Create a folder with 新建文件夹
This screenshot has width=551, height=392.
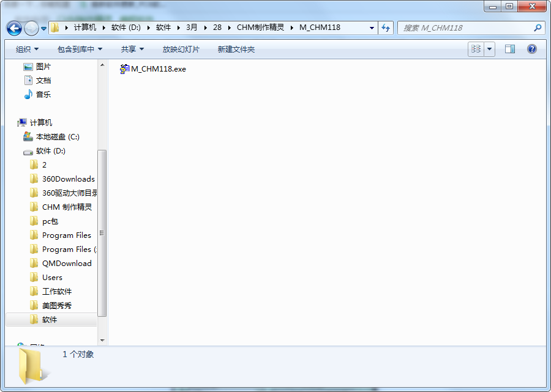tap(236, 49)
